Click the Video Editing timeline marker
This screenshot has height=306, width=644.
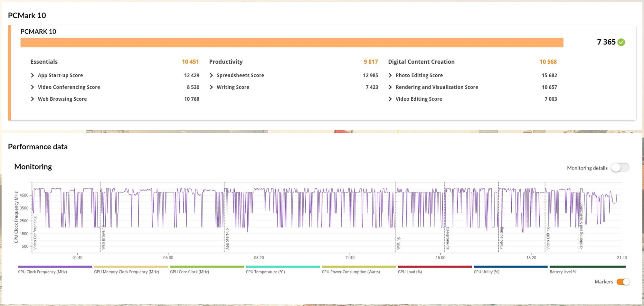[548, 238]
